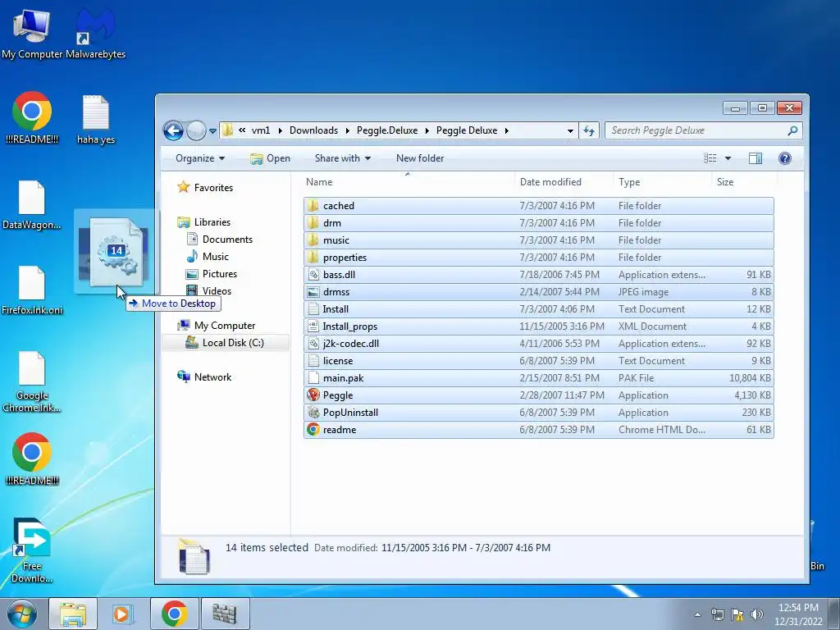Click the network tray icon
Image resolution: width=840 pixels, height=630 pixels.
[x=717, y=614]
